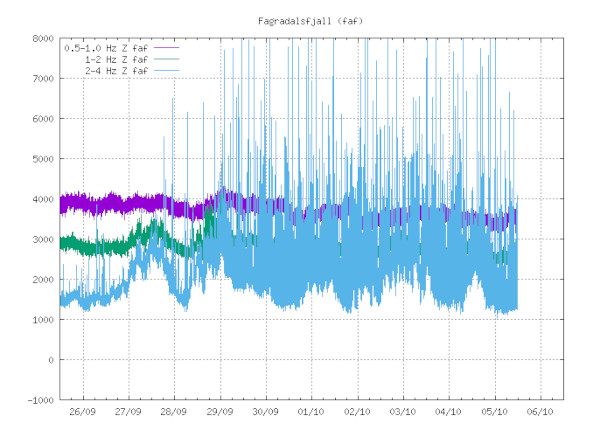The width and height of the screenshot is (600, 430).
Task: Click the 0 y-axis label
Action: pos(47,360)
